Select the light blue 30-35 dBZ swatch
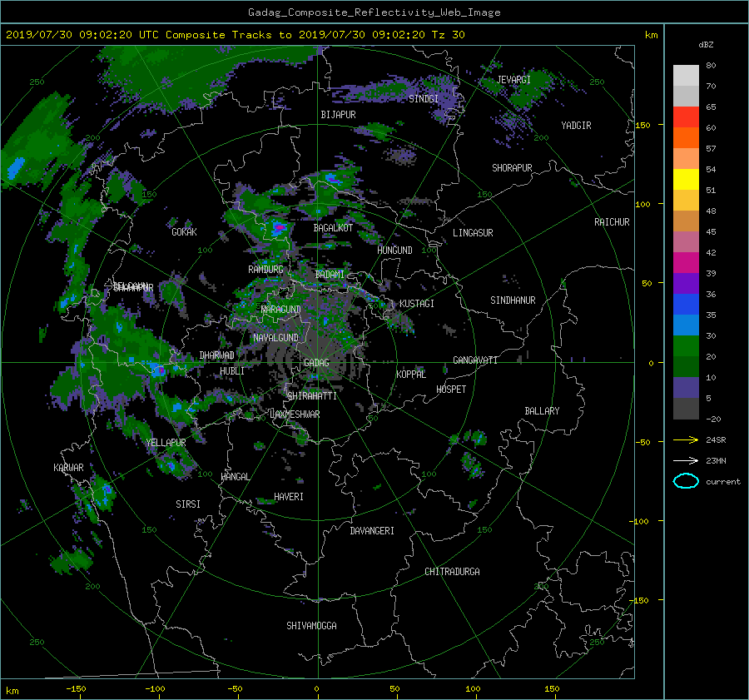749x700 pixels. coord(686,325)
